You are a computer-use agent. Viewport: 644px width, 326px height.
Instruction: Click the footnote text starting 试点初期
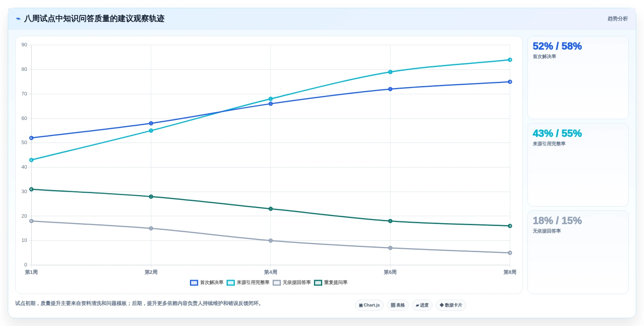139,303
